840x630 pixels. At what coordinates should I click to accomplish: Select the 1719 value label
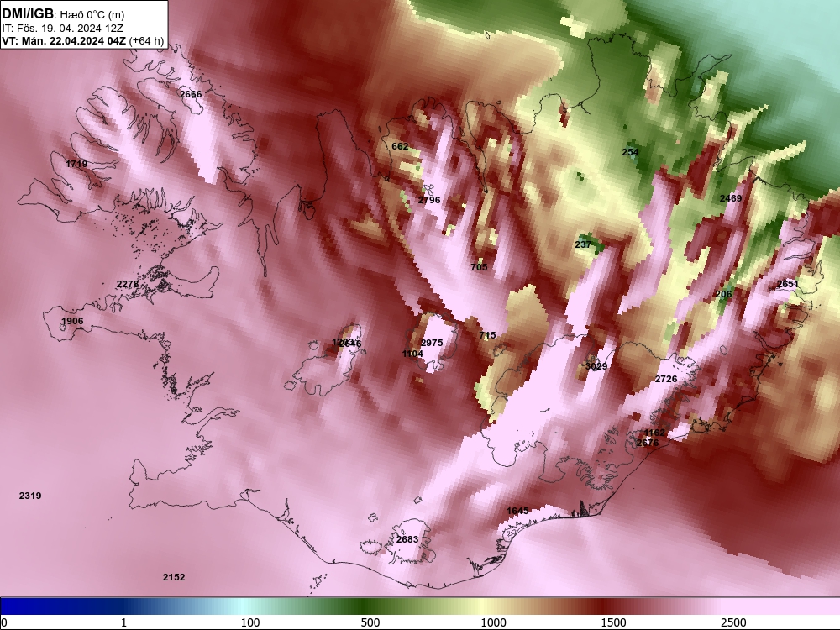76,164
